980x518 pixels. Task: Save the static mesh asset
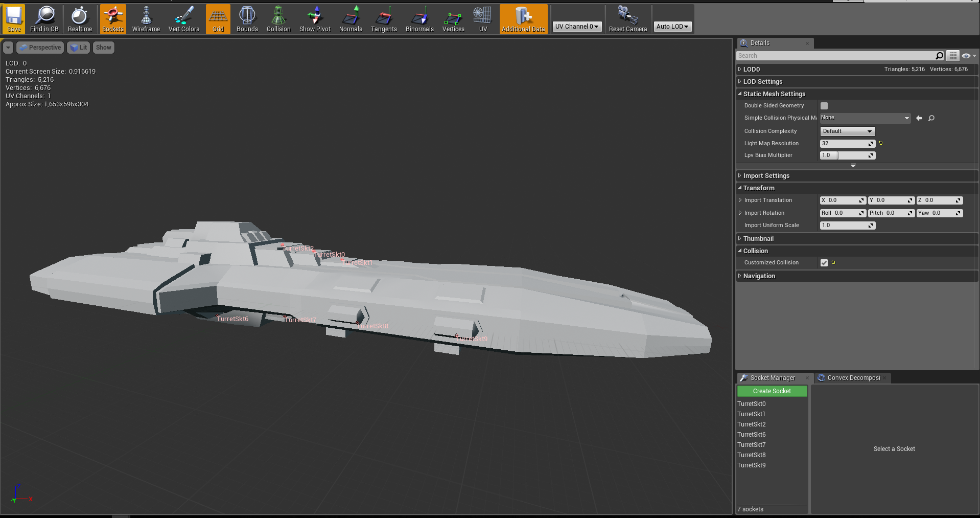pos(14,19)
